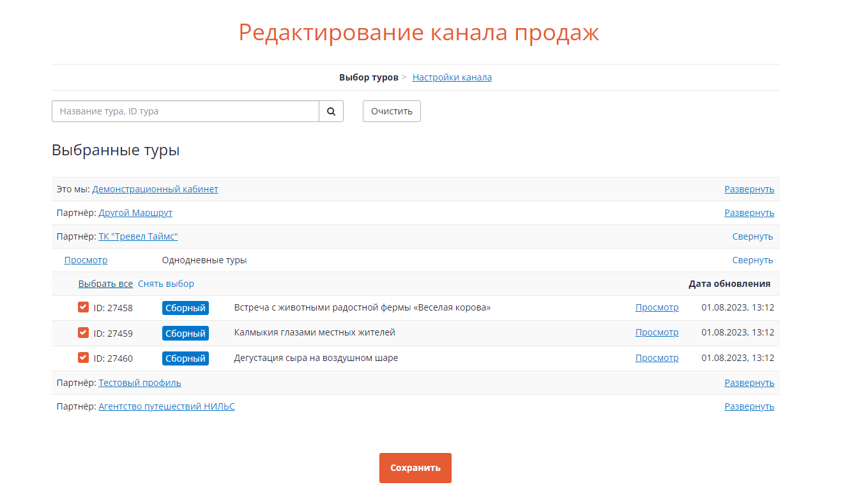The image size is (868, 492).
Task: Click the Сборный badge for ID: 27458
Action: 185,308
